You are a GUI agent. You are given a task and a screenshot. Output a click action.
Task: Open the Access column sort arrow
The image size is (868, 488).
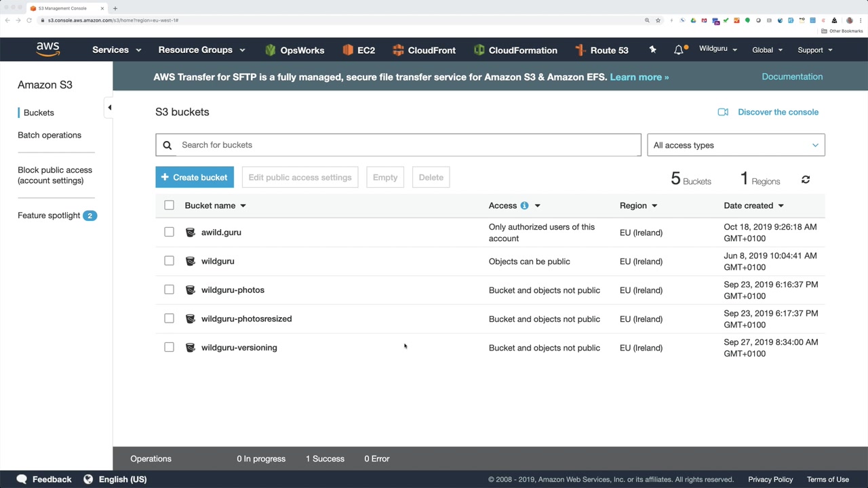coord(538,205)
